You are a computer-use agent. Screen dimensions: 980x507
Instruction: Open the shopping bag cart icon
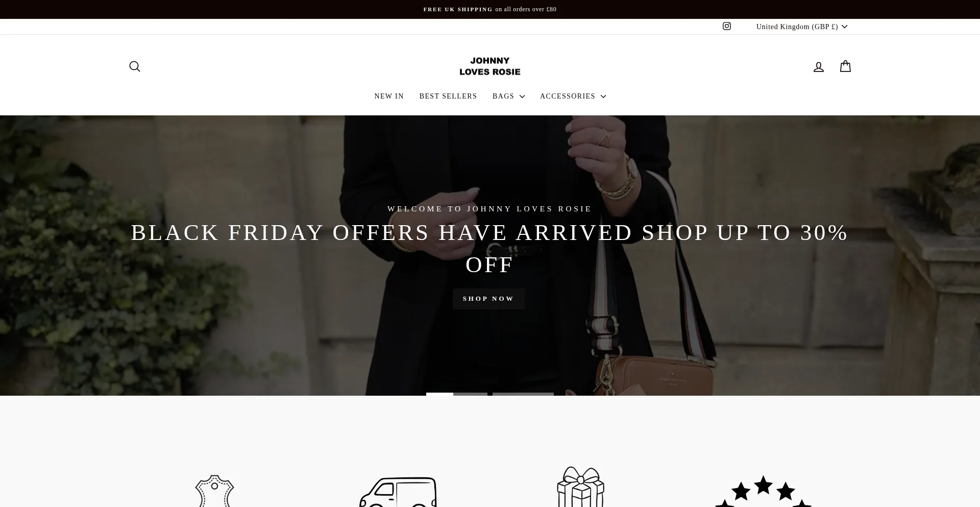[845, 66]
